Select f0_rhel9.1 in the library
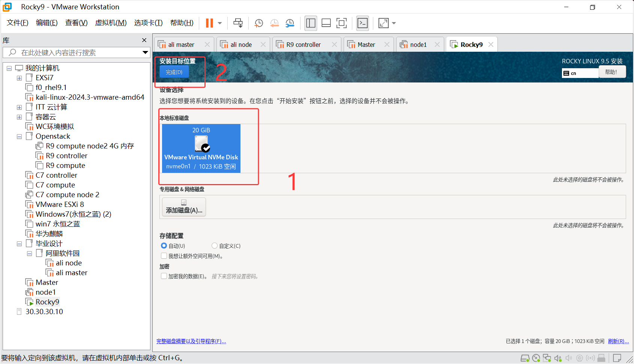 point(51,87)
